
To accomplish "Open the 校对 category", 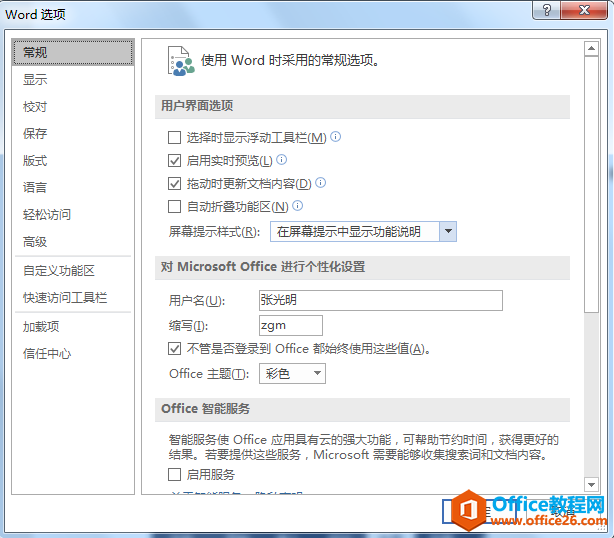I will tap(73, 107).
